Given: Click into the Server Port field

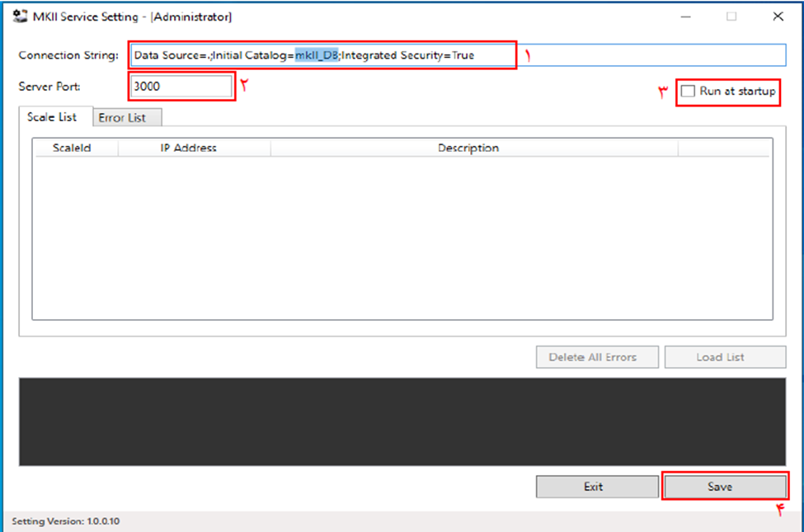Looking at the screenshot, I should [x=181, y=87].
